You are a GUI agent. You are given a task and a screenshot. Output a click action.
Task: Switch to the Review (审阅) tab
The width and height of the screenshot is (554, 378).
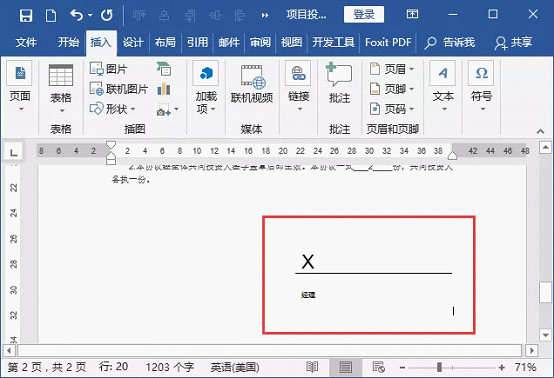pos(260,42)
